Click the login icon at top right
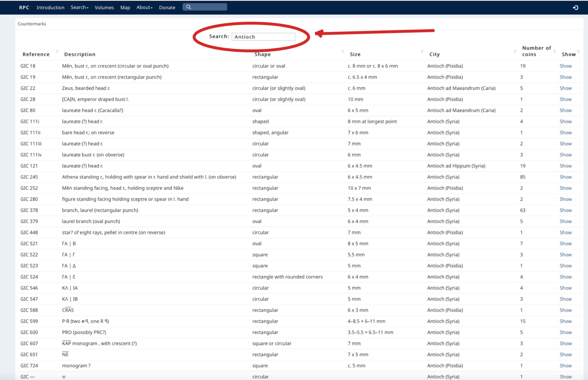 576,7
